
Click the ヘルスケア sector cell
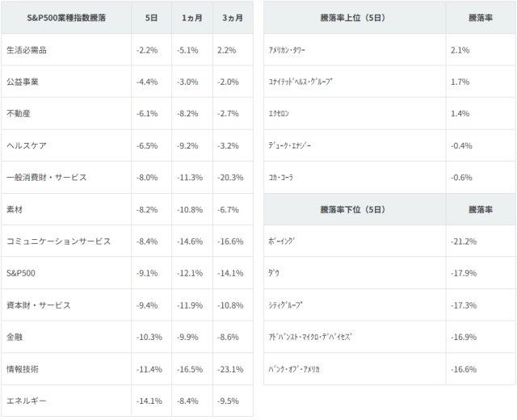(26, 145)
